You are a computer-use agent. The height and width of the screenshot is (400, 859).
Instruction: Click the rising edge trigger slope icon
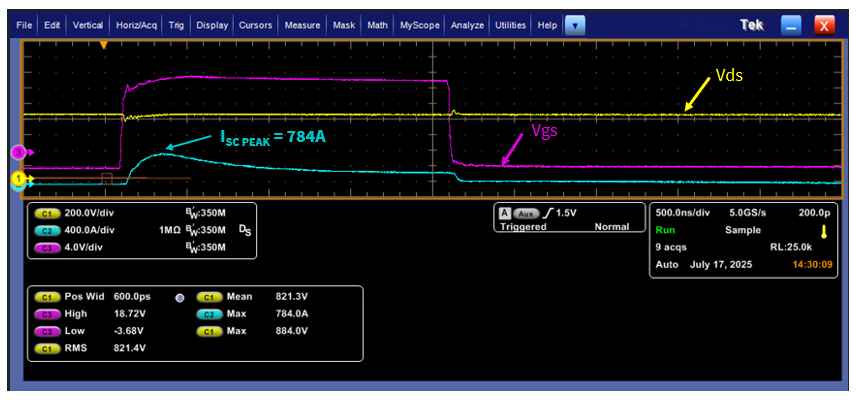coord(546,213)
